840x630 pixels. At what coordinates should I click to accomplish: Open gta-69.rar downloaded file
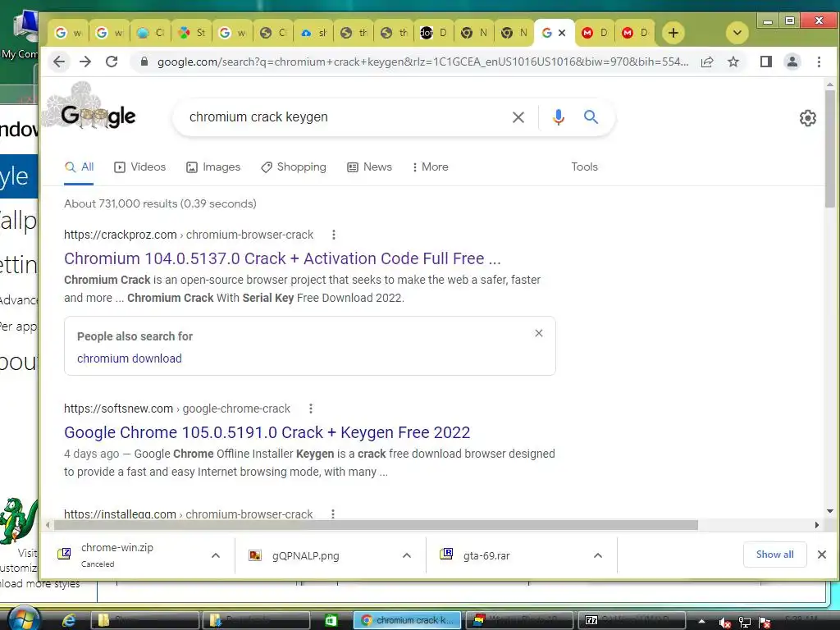pos(486,556)
